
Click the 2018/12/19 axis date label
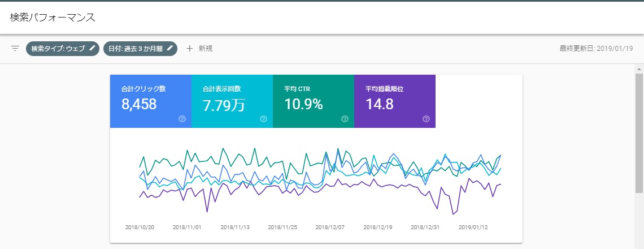point(377,227)
